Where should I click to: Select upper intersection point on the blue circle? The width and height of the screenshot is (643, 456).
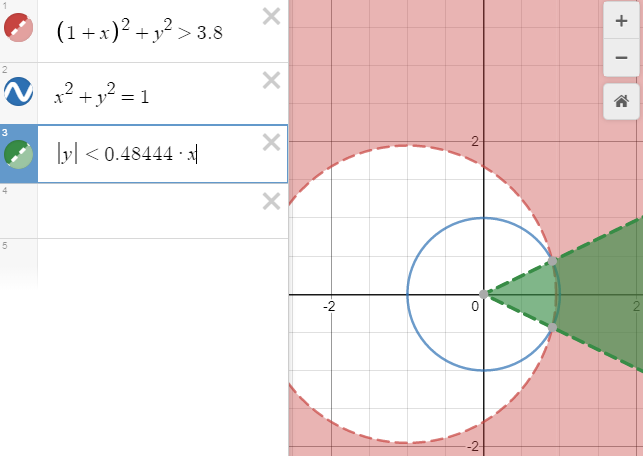click(x=552, y=261)
